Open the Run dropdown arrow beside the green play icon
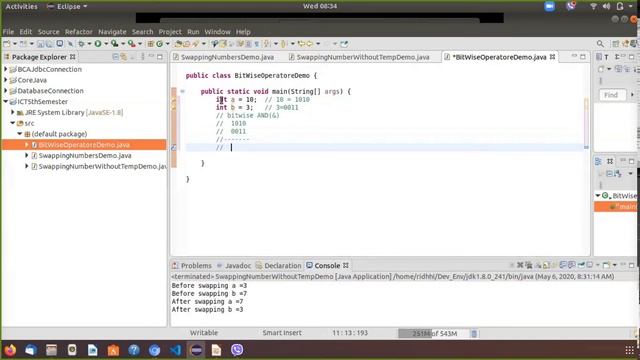640x360 pixels. 106,44
